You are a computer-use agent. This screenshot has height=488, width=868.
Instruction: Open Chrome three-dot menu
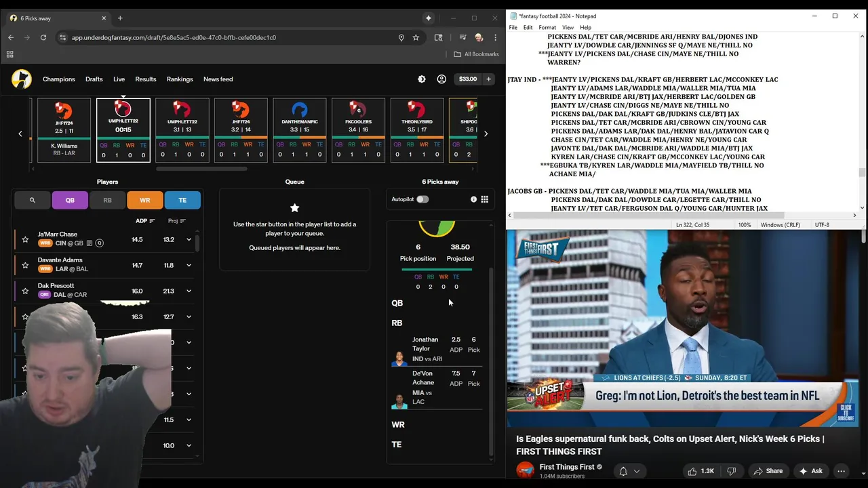coord(496,37)
